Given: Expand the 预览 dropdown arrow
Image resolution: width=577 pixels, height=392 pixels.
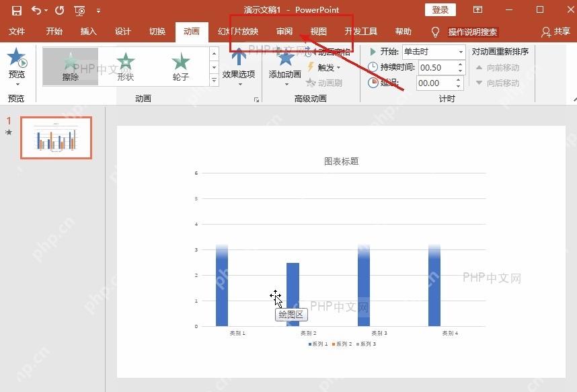Looking at the screenshot, I should (x=17, y=84).
